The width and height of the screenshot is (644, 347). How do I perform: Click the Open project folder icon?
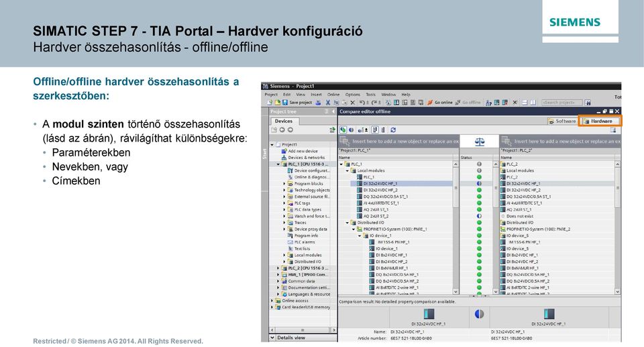pyautogui.click(x=277, y=103)
